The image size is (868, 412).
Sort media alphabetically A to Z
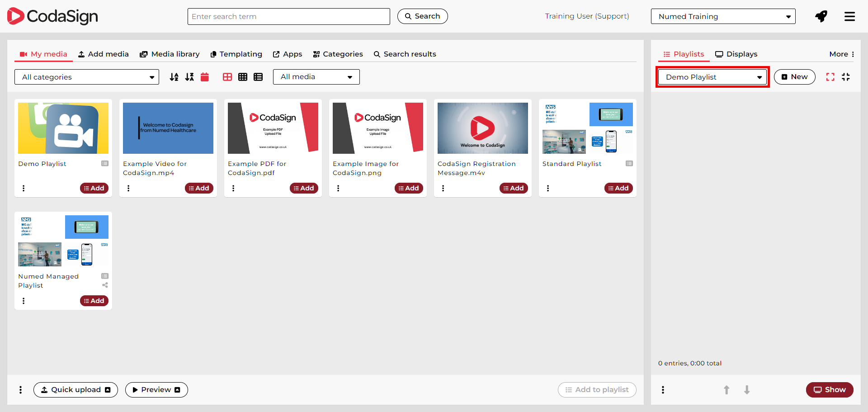coord(174,77)
